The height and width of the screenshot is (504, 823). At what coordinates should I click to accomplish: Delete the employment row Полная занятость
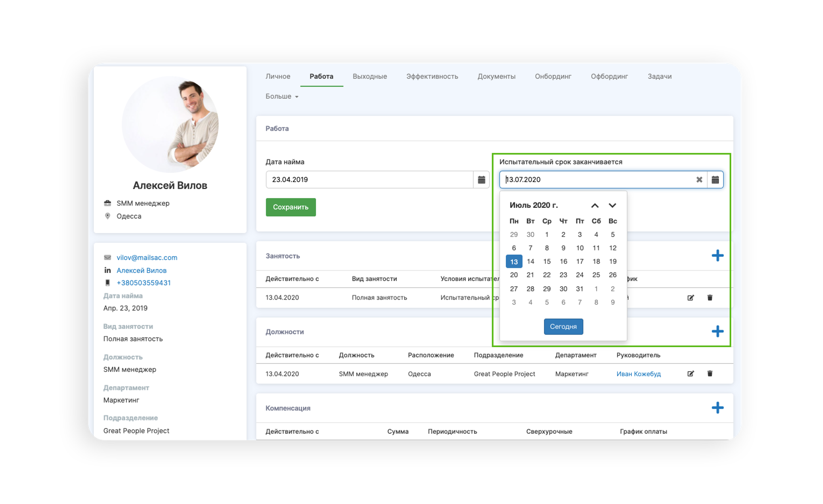710,297
